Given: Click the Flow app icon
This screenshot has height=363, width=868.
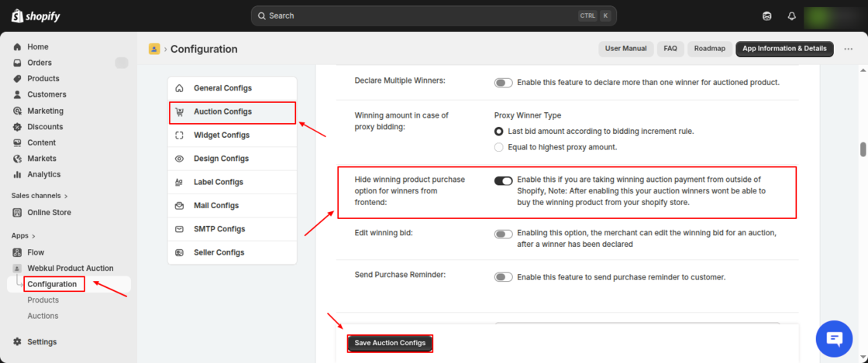Looking at the screenshot, I should click(x=17, y=252).
